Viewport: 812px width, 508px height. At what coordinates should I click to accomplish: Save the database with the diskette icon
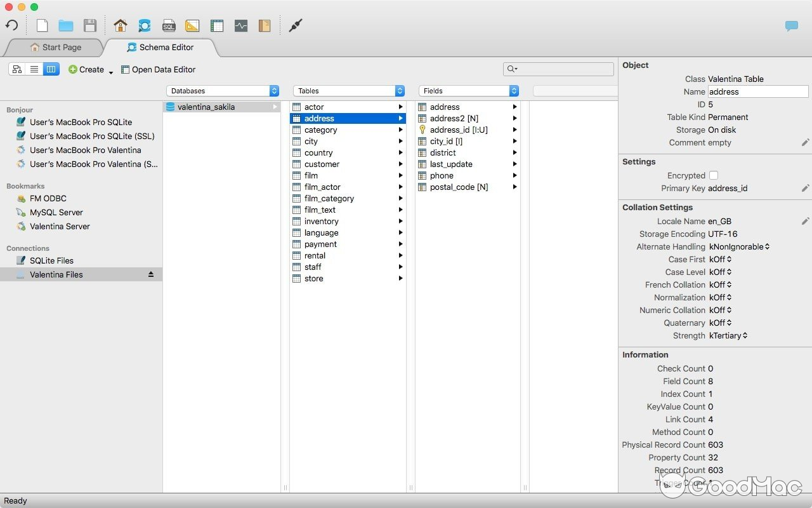click(90, 25)
